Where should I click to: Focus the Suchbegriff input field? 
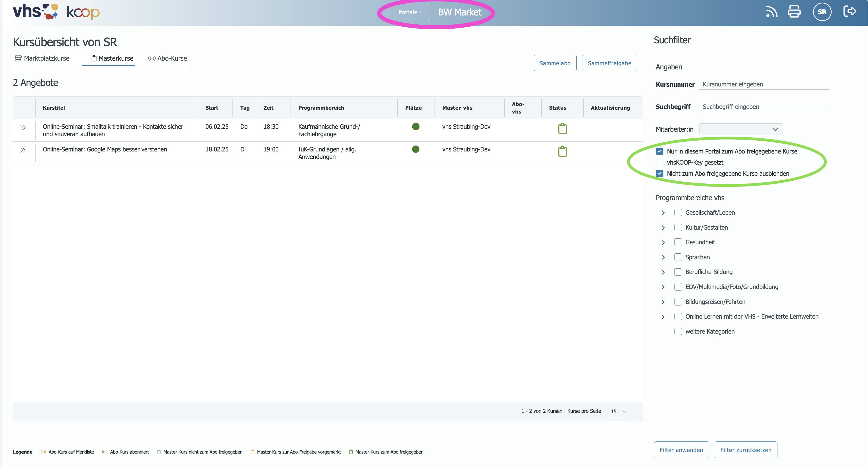765,107
